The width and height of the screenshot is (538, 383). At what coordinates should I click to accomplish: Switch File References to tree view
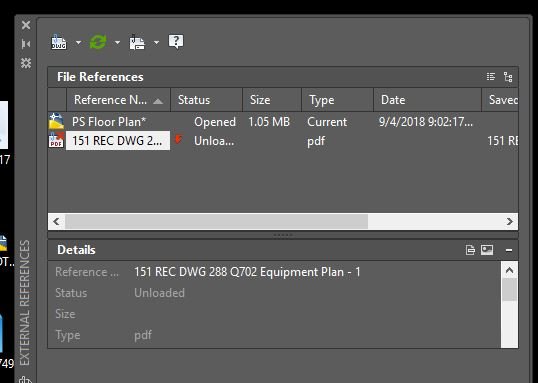pos(508,77)
